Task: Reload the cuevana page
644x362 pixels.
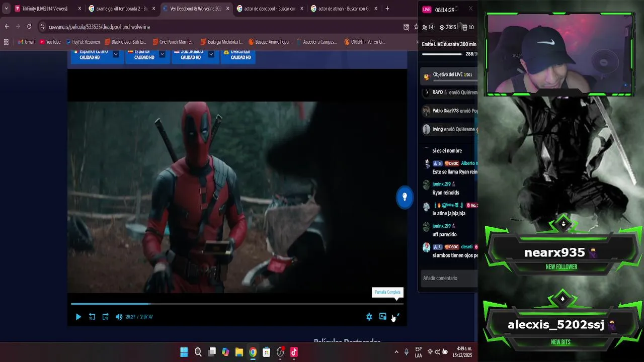Action: click(x=29, y=27)
